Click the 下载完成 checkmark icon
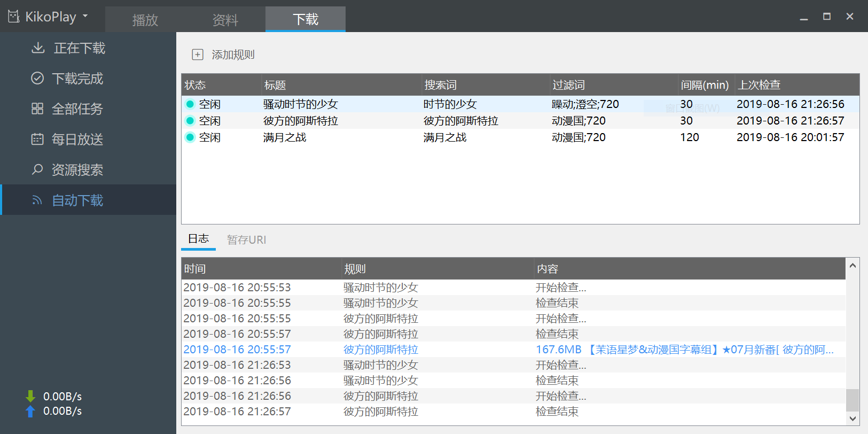868x434 pixels. [x=37, y=78]
